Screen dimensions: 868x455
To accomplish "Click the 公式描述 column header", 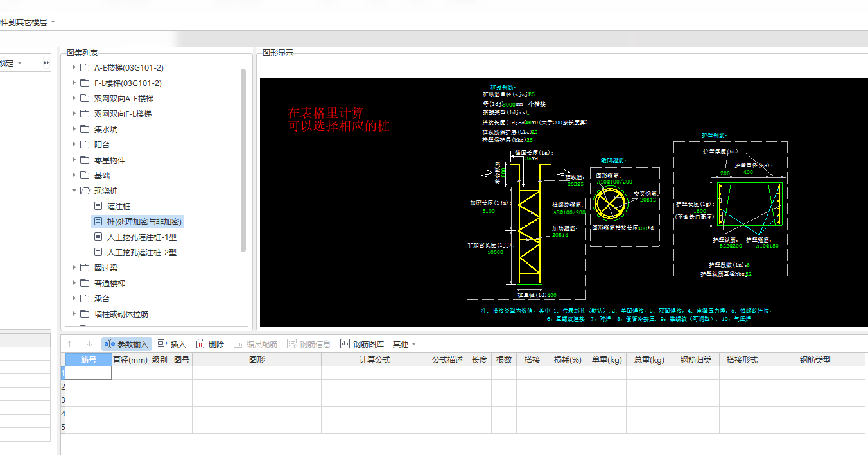I will click(x=447, y=360).
